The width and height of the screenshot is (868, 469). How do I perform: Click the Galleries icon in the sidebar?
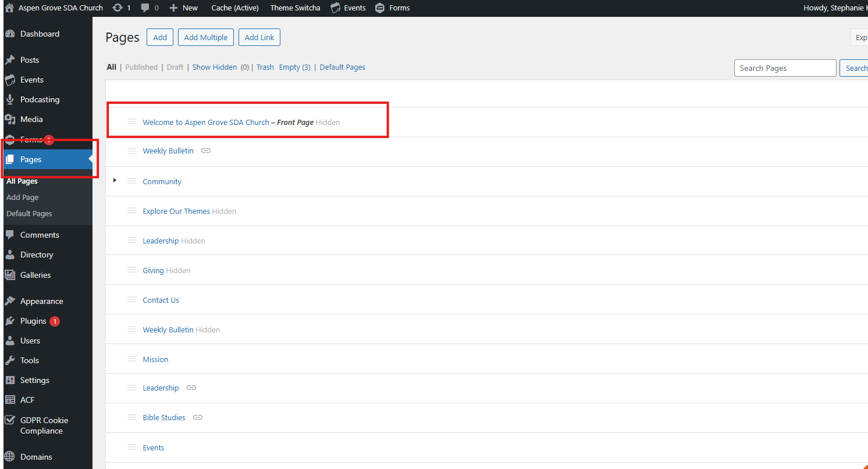point(10,275)
